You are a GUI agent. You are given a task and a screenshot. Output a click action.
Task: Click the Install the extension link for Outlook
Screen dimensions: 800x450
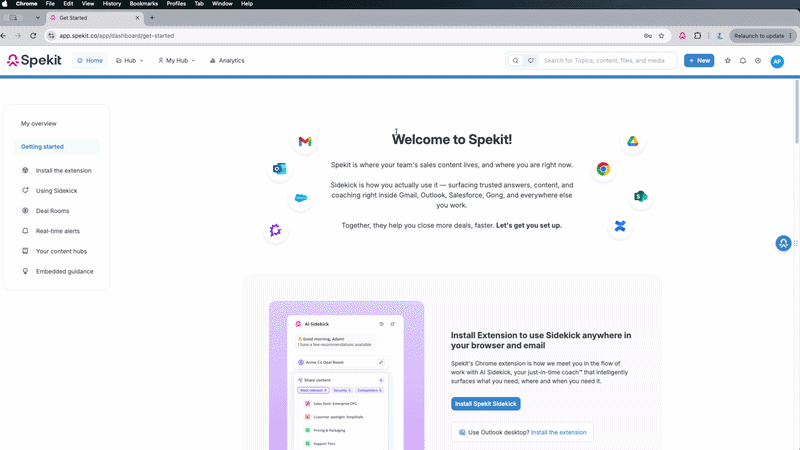(558, 432)
